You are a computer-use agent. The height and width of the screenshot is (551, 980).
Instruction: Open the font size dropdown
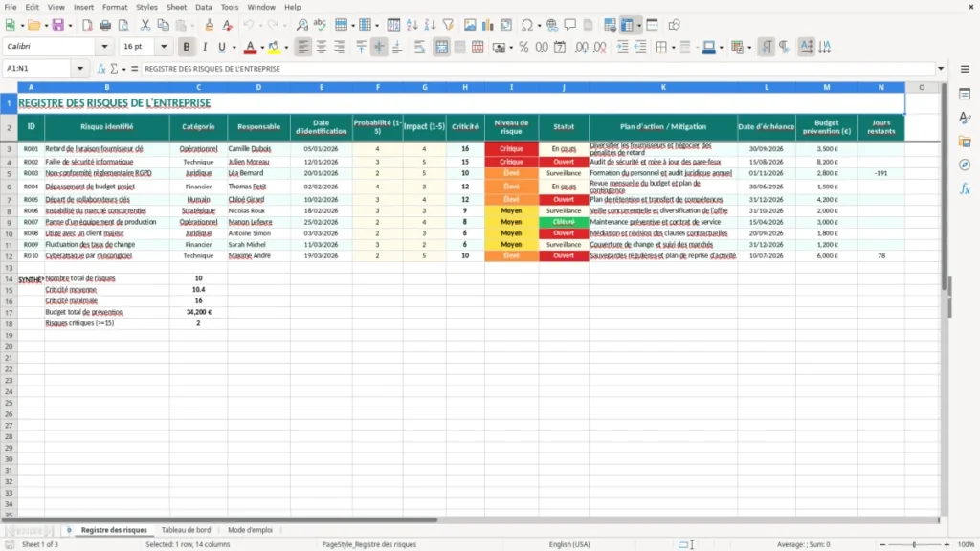click(164, 46)
